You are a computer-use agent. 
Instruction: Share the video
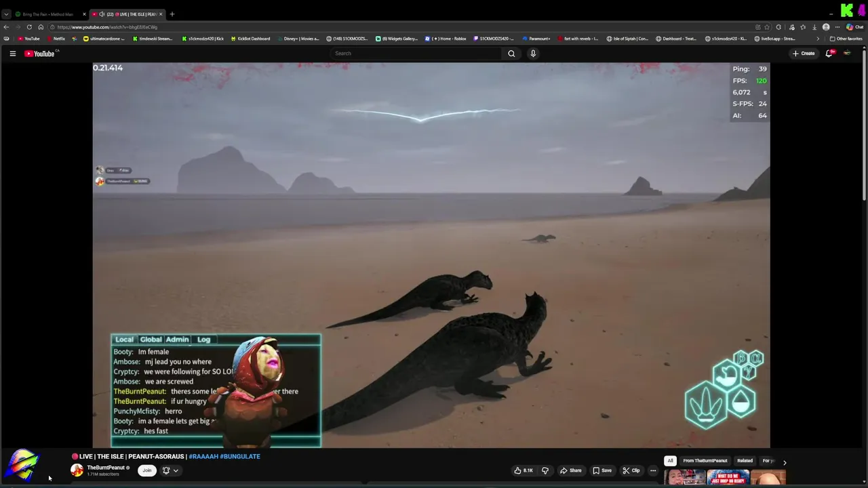point(570,470)
